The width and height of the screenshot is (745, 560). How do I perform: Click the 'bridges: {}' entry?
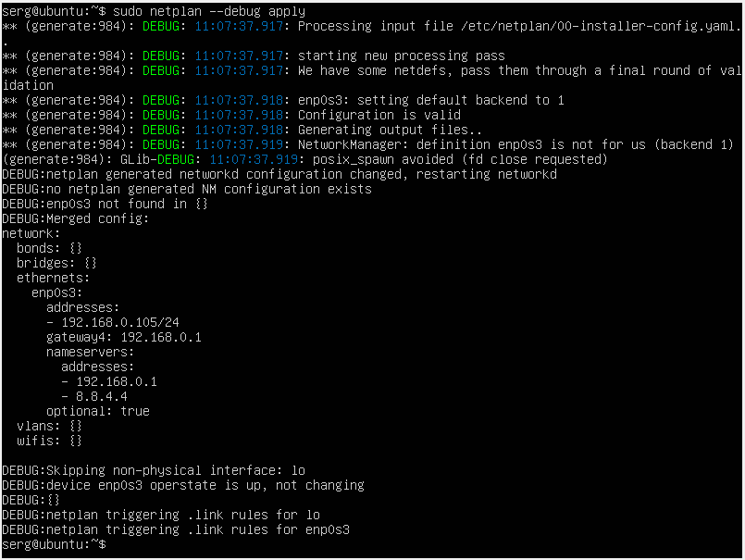(x=56, y=263)
